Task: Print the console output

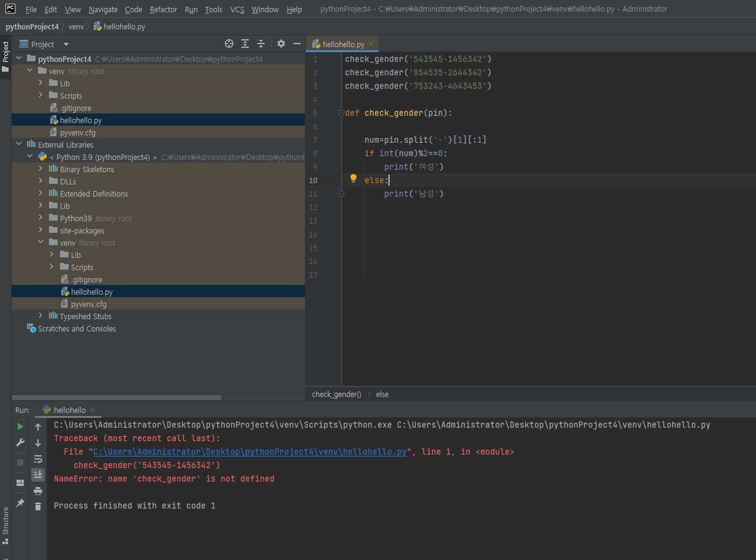Action: [x=38, y=491]
